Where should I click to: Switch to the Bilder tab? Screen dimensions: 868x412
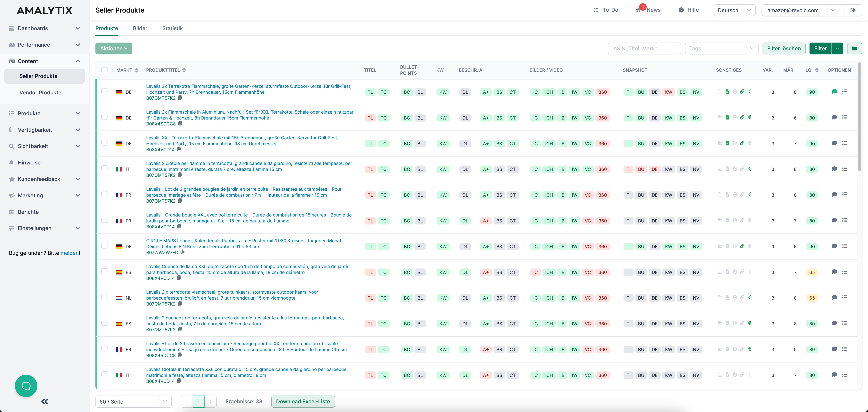pos(140,28)
